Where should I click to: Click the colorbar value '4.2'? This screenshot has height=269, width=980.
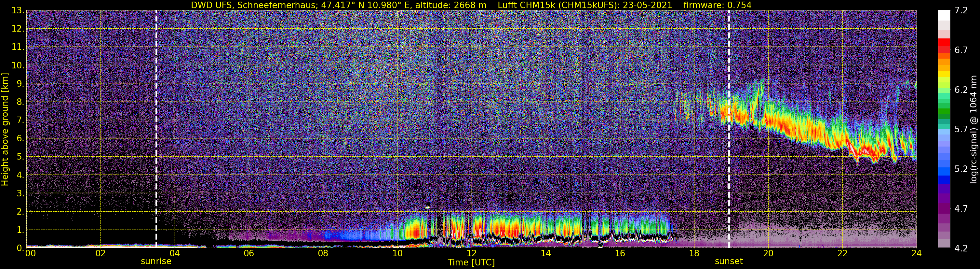tap(961, 248)
